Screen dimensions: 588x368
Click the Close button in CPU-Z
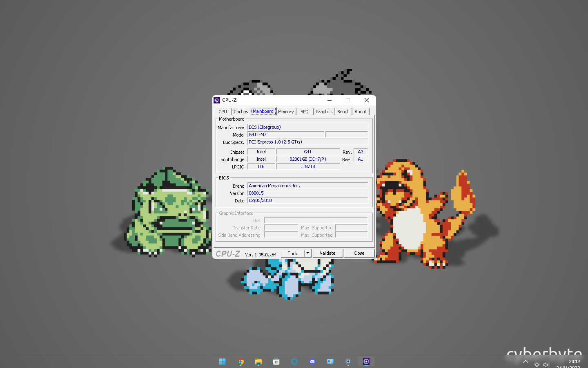coord(359,254)
